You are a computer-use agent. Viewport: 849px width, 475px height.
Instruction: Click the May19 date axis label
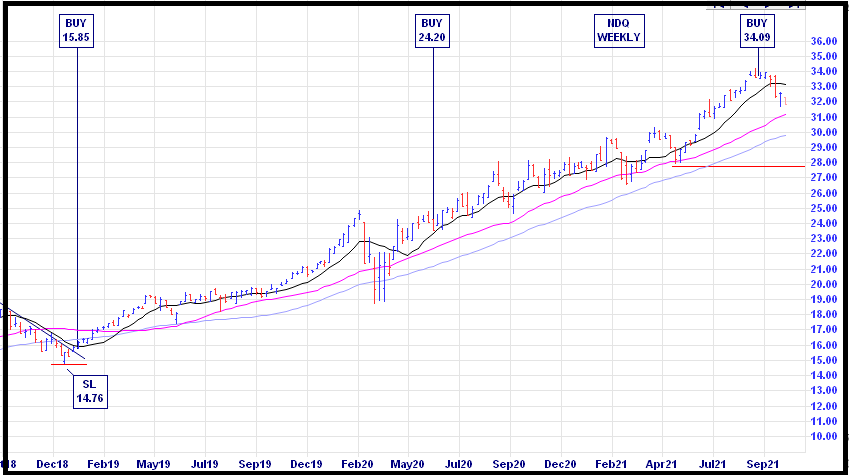(x=154, y=464)
